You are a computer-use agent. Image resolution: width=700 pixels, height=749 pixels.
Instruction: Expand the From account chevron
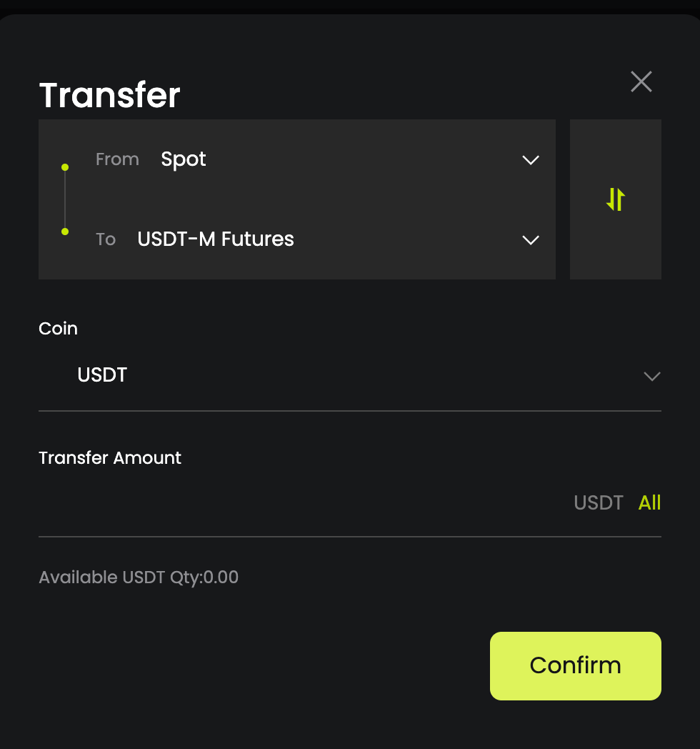(531, 159)
